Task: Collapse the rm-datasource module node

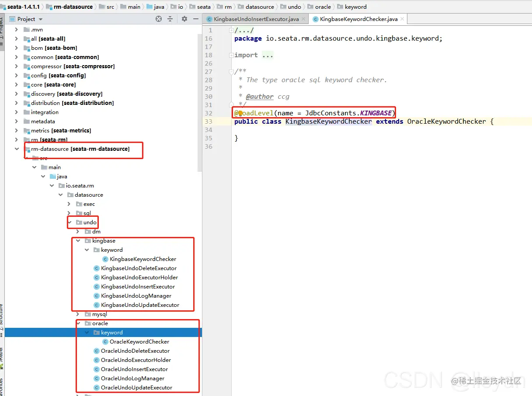Action: tap(17, 149)
